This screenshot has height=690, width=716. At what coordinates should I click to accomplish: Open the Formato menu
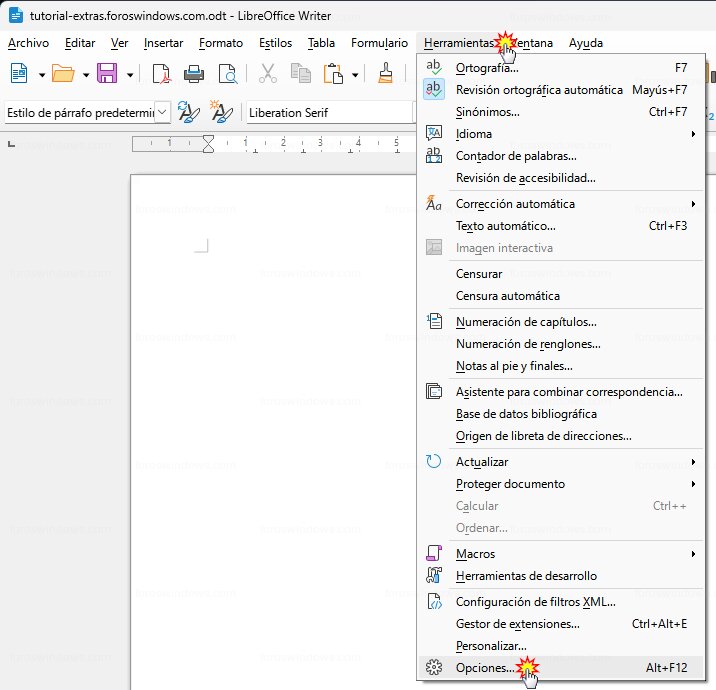coord(221,43)
